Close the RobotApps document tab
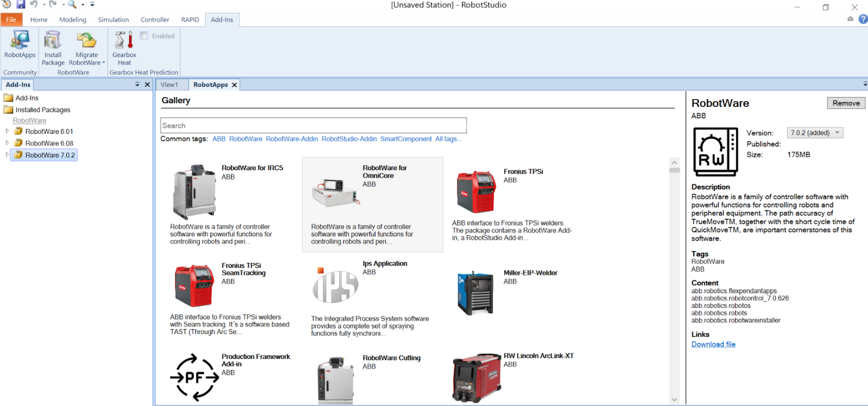 click(234, 85)
